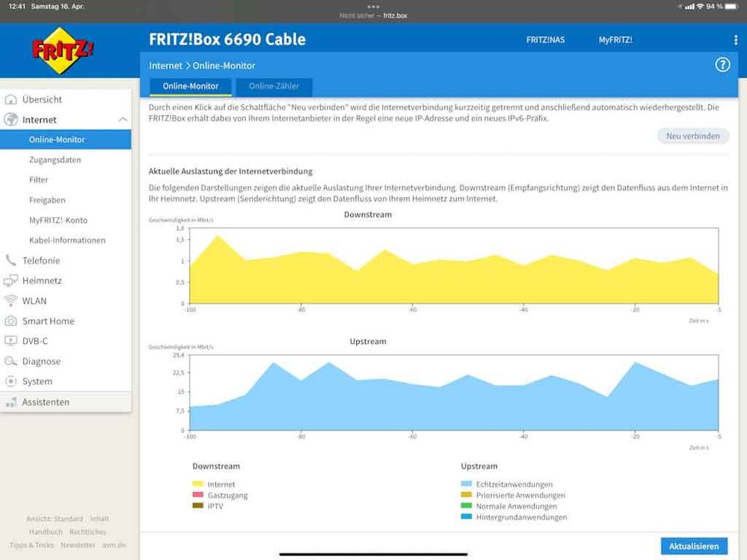Click the avm.de footer link

114,545
